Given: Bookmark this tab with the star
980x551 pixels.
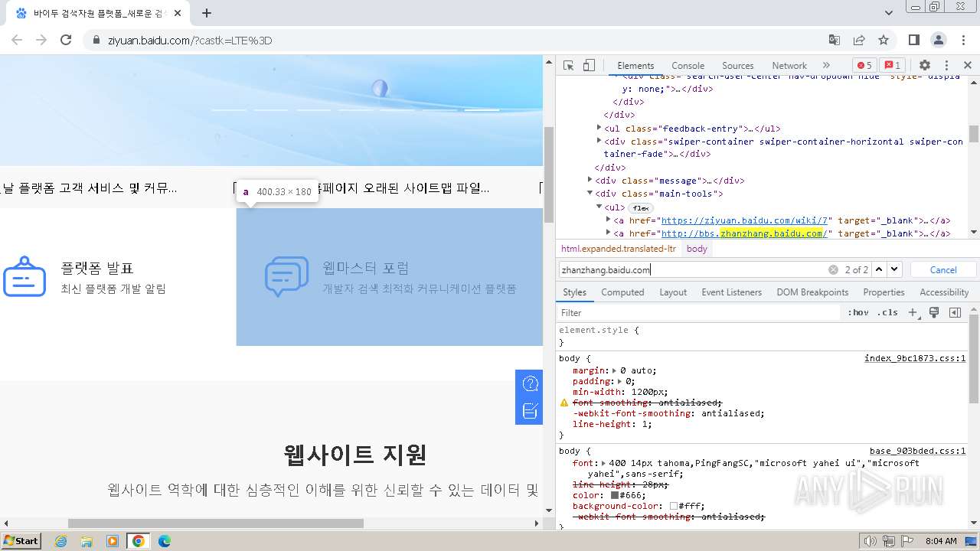Looking at the screenshot, I should click(x=884, y=40).
